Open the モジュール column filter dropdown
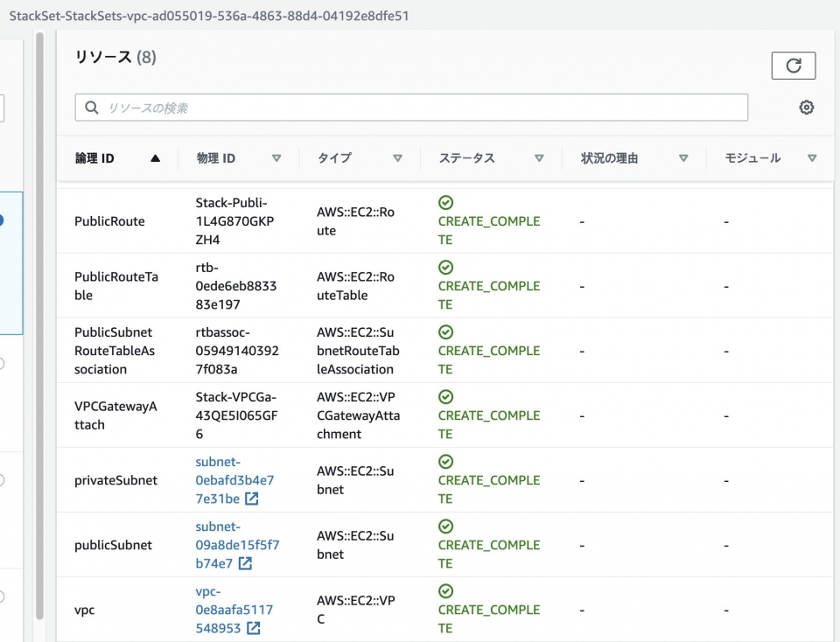Viewport: 840px width, 642px height. click(x=813, y=158)
